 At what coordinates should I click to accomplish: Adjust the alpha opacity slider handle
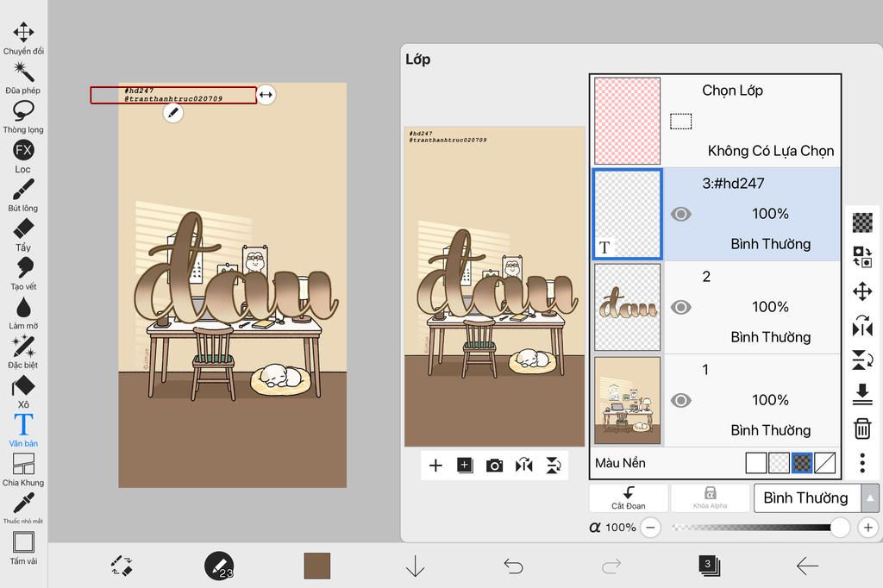pos(840,527)
